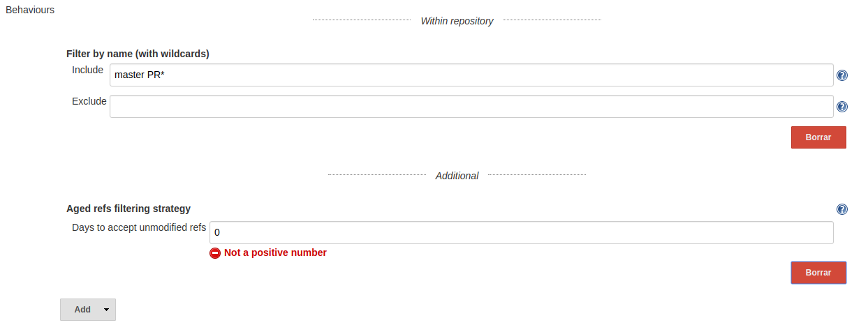This screenshot has height=332, width=868.
Task: Click the Days to accept unmodified refs input
Action: (522, 233)
